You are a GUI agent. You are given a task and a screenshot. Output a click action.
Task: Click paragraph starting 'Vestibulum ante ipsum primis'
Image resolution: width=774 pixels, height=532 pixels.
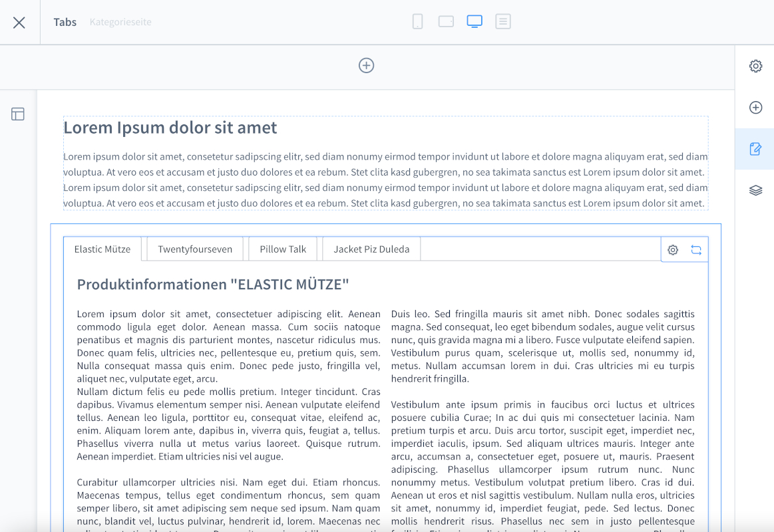click(542, 465)
